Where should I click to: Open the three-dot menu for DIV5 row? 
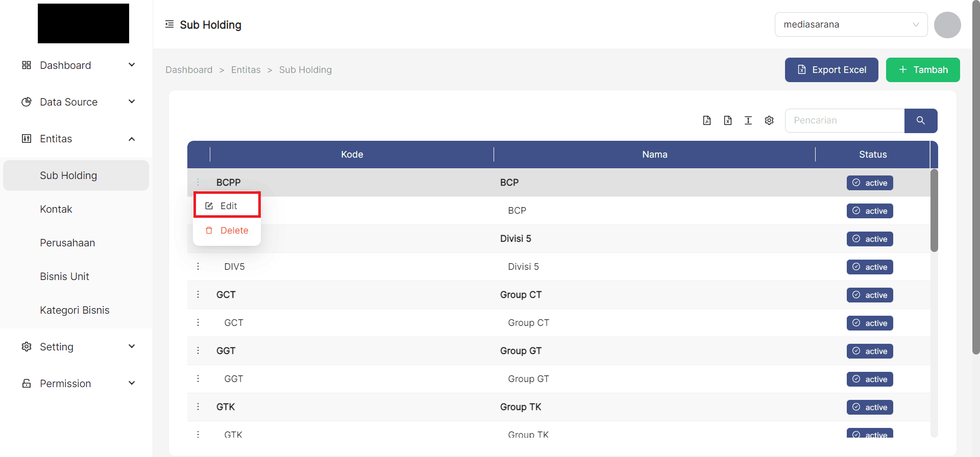point(198,267)
